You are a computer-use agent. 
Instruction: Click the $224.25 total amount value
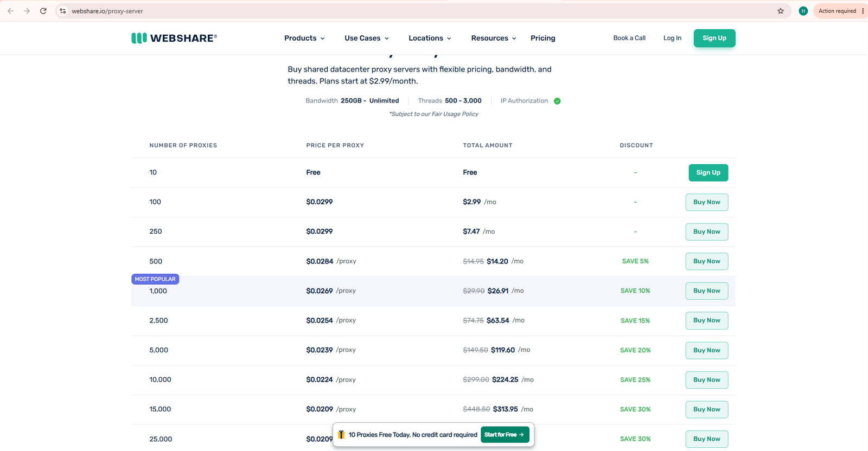[505, 380]
